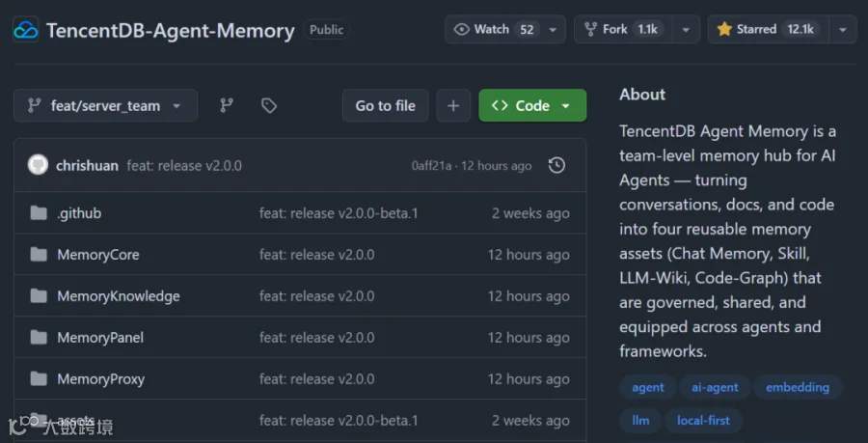Screen dimensions: 868x443
Task: Click the TencentDB cloud logo icon
Action: [x=26, y=29]
